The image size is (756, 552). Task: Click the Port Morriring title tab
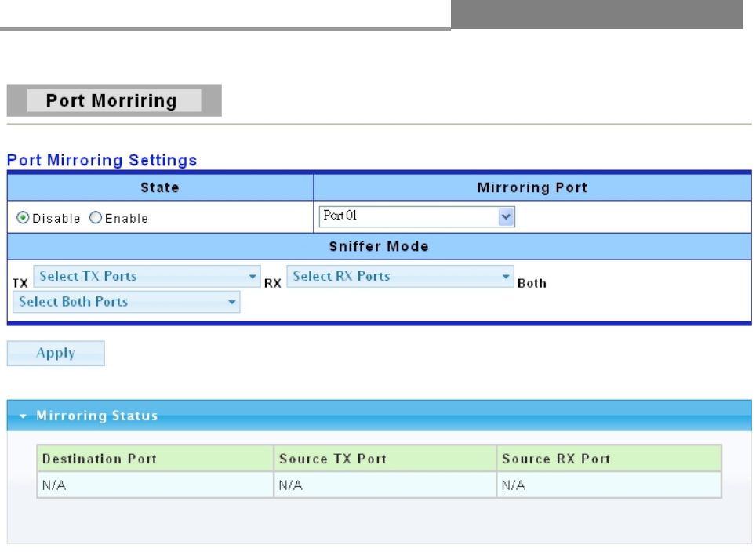[114, 100]
